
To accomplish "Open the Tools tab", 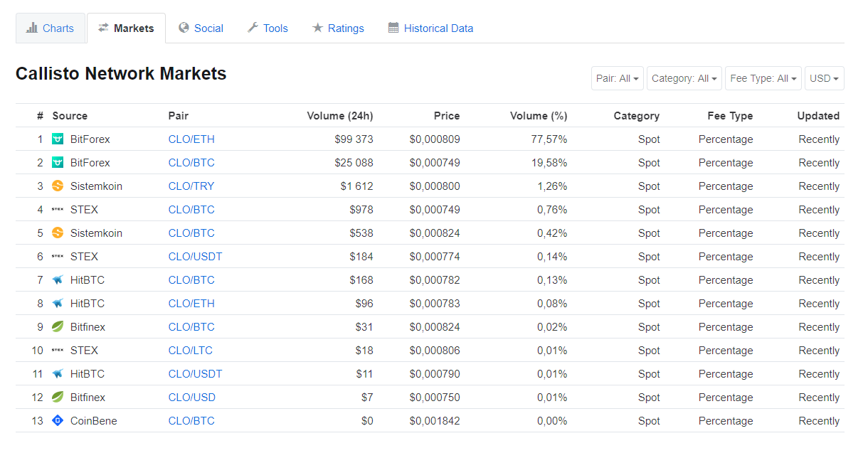I will click(268, 28).
